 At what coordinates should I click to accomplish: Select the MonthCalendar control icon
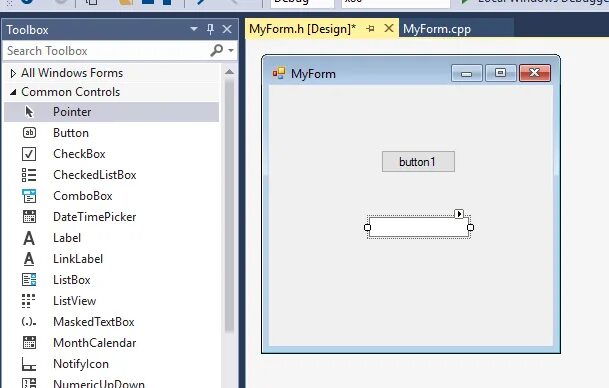pos(29,343)
